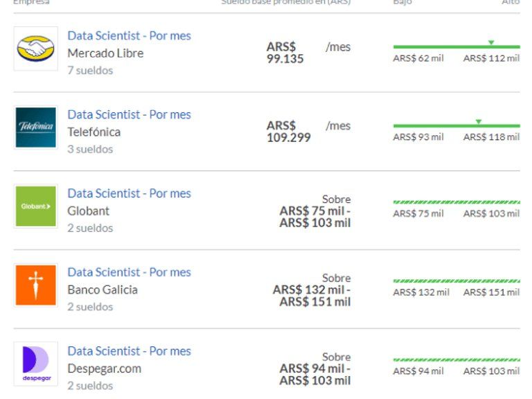Click the green Globant logo
This screenshot has width=532, height=399.
click(x=35, y=206)
